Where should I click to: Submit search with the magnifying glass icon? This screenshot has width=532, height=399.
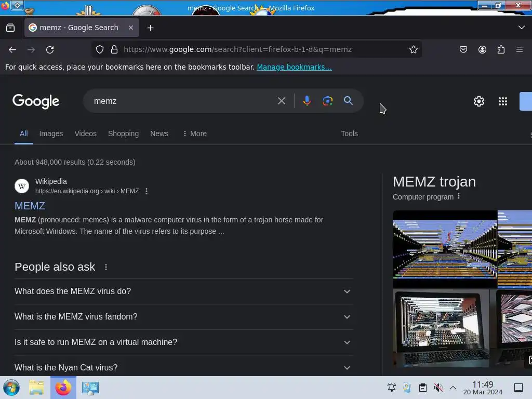coord(348,100)
